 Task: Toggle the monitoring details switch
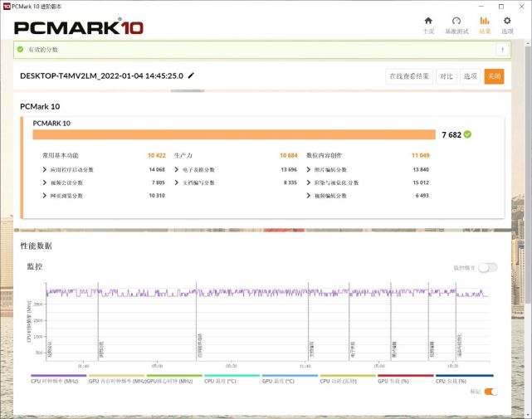488,268
